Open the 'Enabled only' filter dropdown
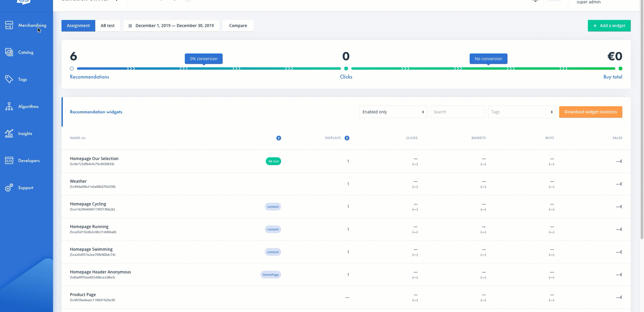The height and width of the screenshot is (312, 644). coord(393,112)
